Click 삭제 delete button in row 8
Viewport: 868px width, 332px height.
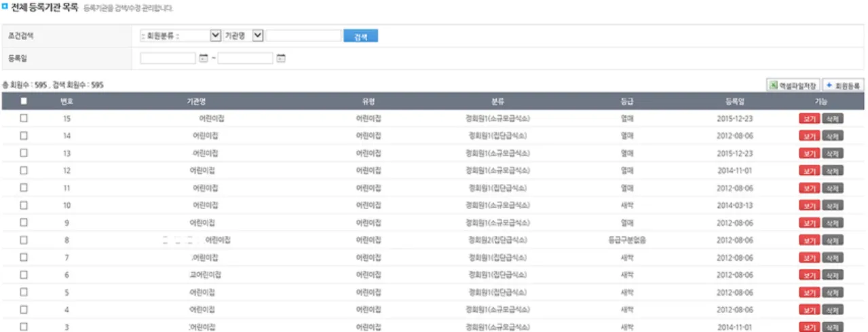click(x=833, y=240)
